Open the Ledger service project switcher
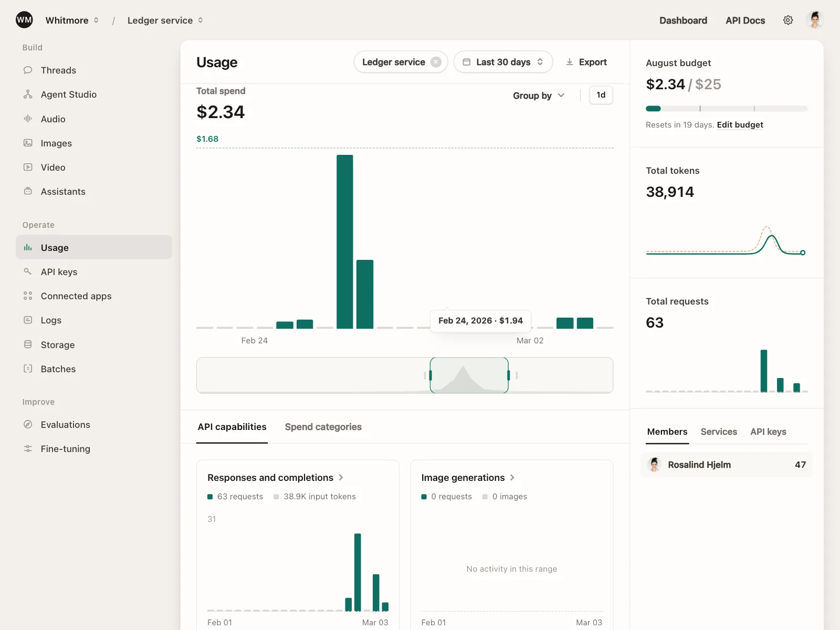Viewport: 840px width, 630px height. 165,20
